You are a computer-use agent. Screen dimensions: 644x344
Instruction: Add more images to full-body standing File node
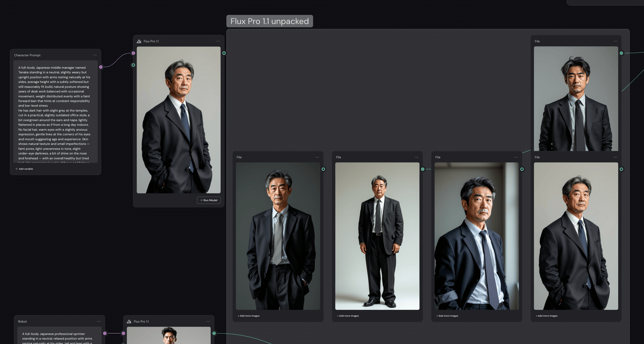tap(348, 316)
